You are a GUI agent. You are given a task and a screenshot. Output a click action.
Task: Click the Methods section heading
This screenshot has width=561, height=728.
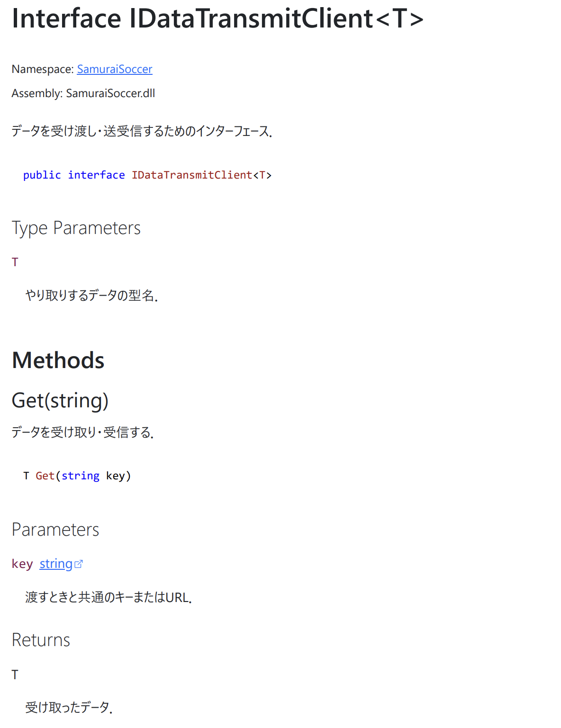[58, 360]
